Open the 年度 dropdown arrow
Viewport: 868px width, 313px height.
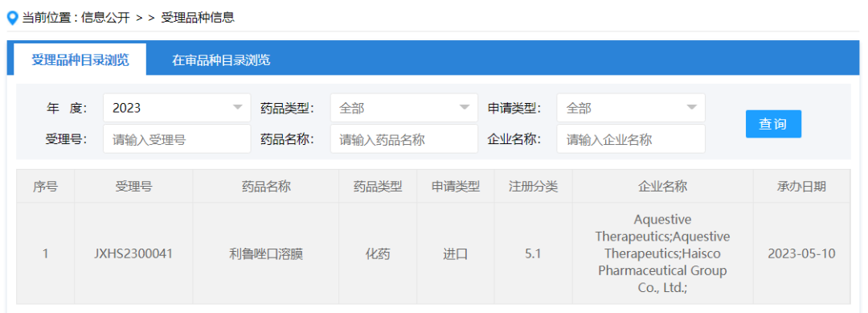[x=237, y=108]
